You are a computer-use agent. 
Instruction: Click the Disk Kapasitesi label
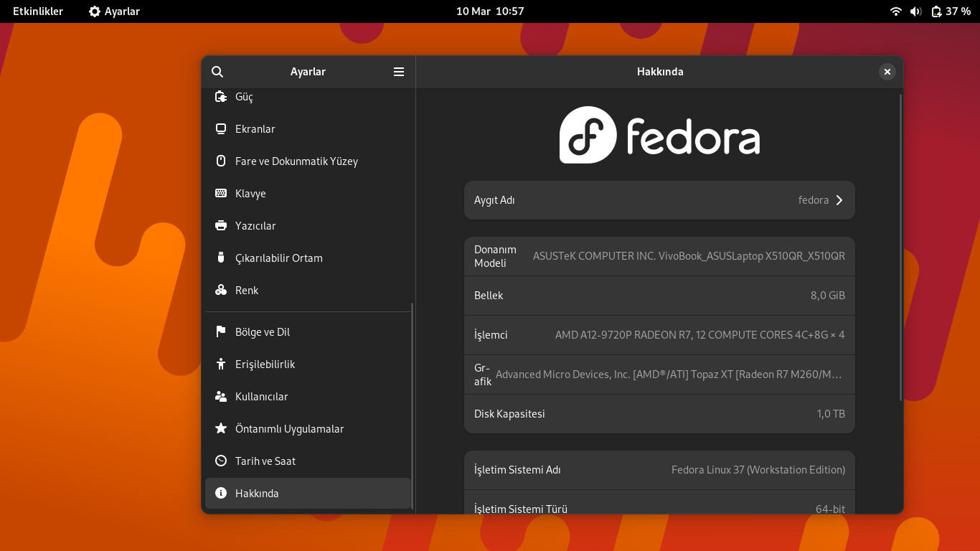pyautogui.click(x=509, y=414)
